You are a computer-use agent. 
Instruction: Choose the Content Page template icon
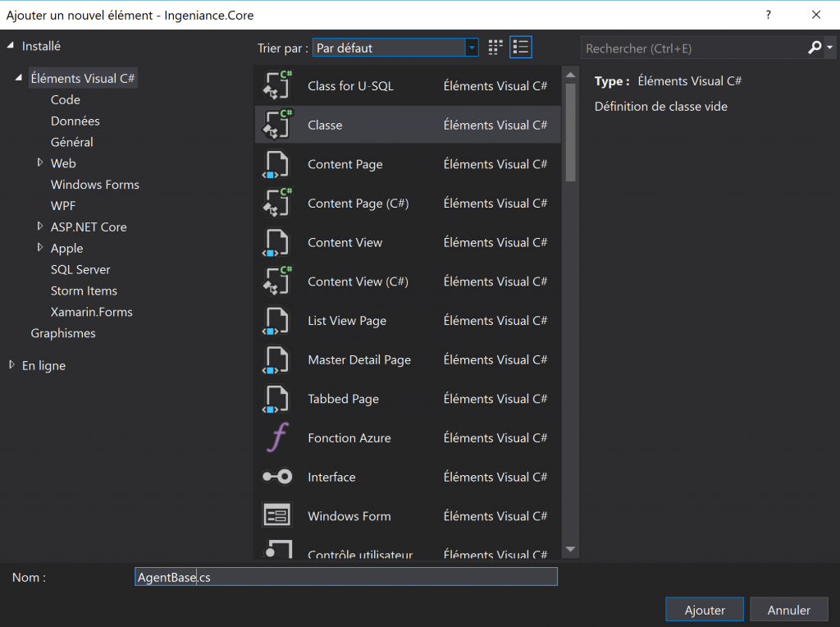click(x=276, y=164)
